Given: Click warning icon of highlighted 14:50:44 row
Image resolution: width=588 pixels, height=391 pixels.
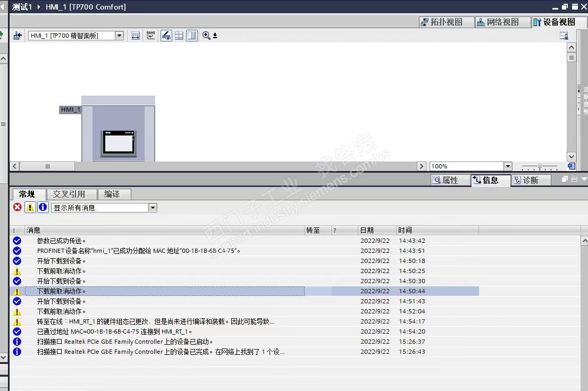Looking at the screenshot, I should click(17, 291).
